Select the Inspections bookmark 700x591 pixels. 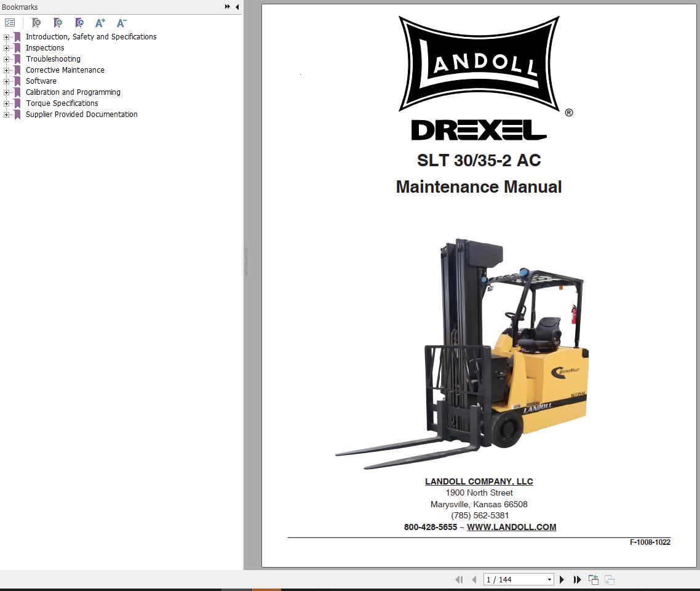coord(45,47)
